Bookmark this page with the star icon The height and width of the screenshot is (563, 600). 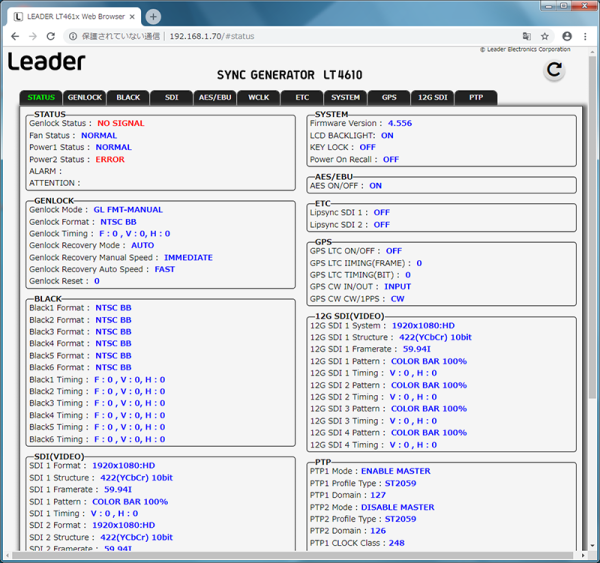click(545, 36)
